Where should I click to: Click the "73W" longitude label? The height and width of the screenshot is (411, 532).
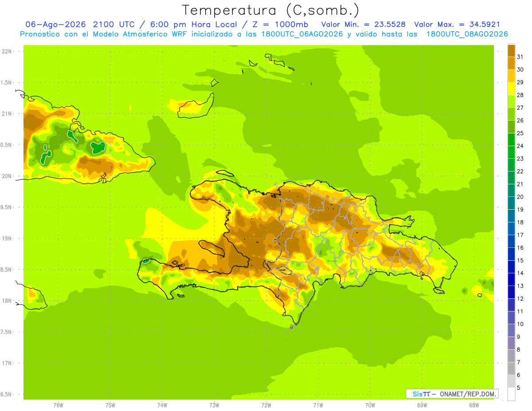coord(214,405)
